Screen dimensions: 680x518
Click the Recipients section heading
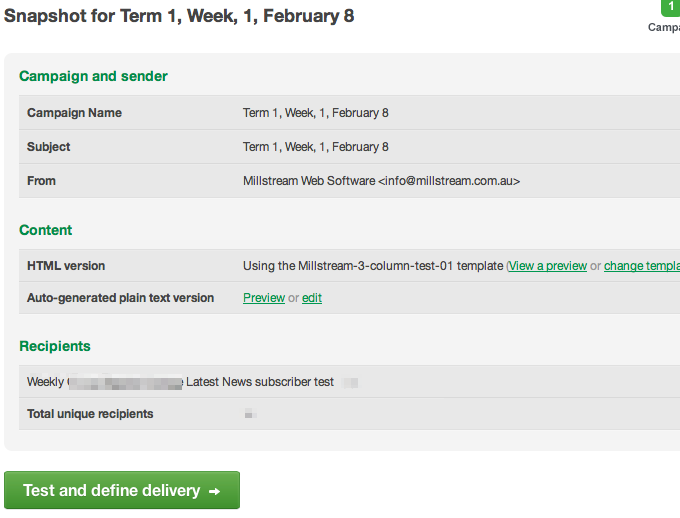(55, 346)
